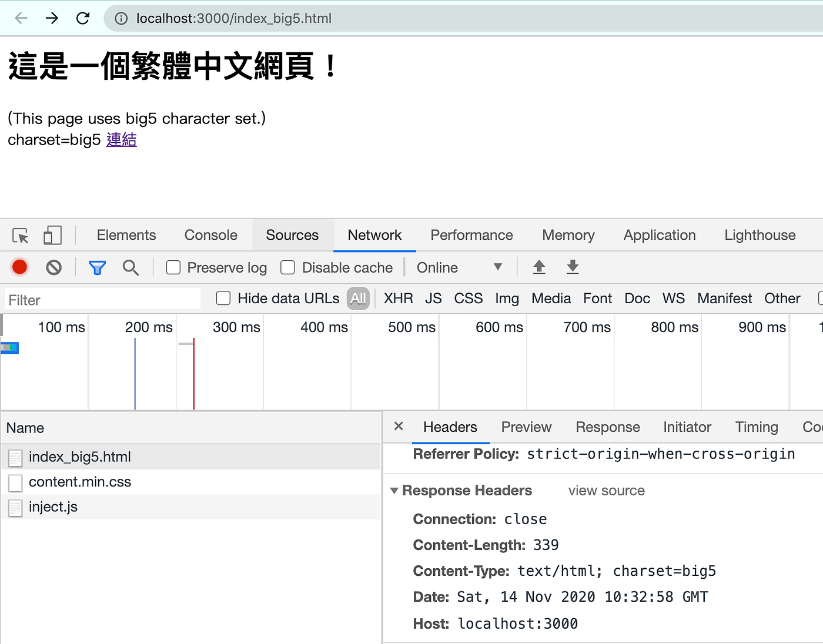This screenshot has height=644, width=823.
Task: Close the request details pane
Action: click(x=399, y=427)
